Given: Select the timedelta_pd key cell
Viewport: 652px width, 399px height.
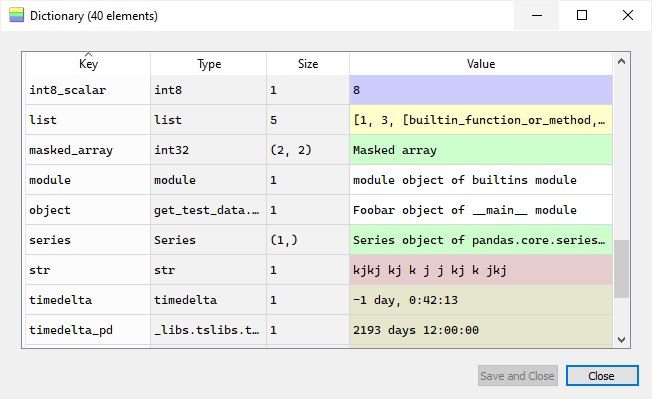Looking at the screenshot, I should point(88,330).
